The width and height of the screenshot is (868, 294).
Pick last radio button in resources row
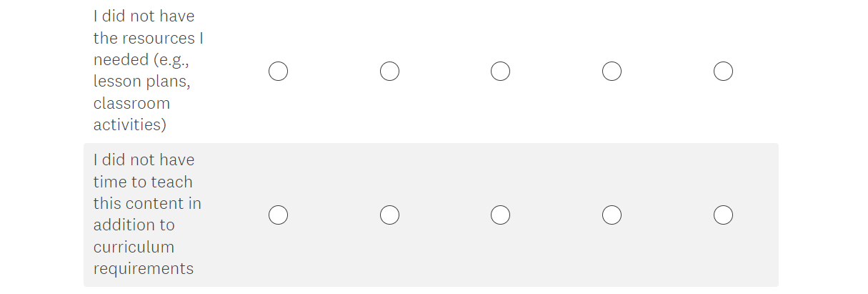click(x=723, y=72)
